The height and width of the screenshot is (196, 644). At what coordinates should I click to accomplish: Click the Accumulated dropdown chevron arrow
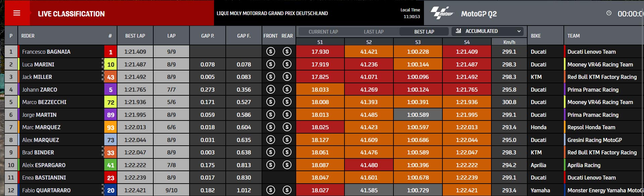point(519,31)
